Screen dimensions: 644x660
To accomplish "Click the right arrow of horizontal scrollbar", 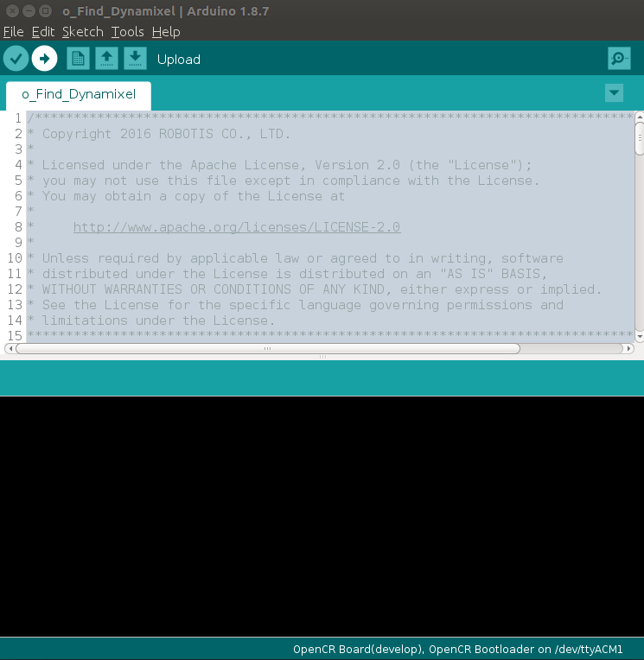I will pyautogui.click(x=628, y=349).
